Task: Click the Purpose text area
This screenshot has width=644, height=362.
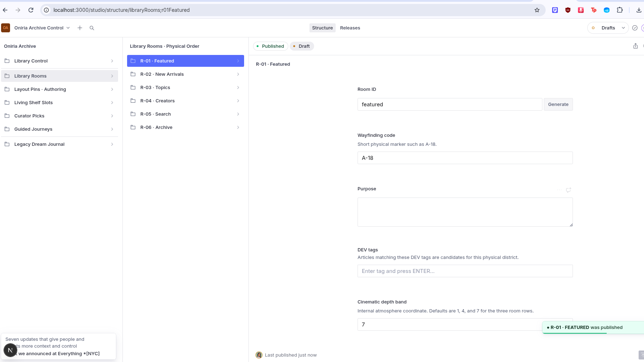Action: (465, 212)
